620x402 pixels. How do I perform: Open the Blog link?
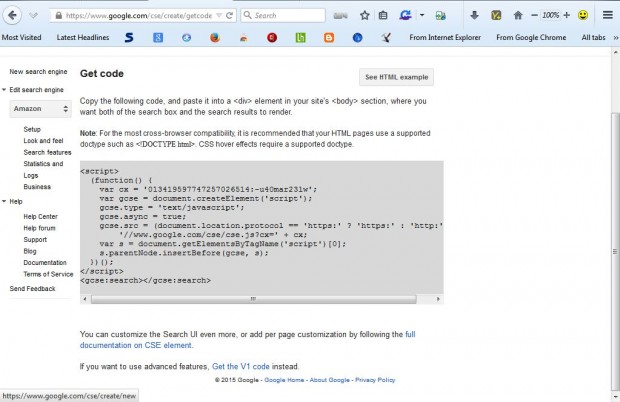point(30,251)
